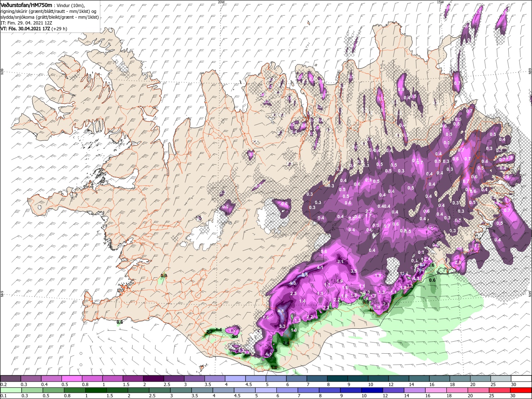Click the navy blue 10–12 rain legend swatch
Image resolution: width=532 pixels, height=399 pixels.
(x=372, y=390)
